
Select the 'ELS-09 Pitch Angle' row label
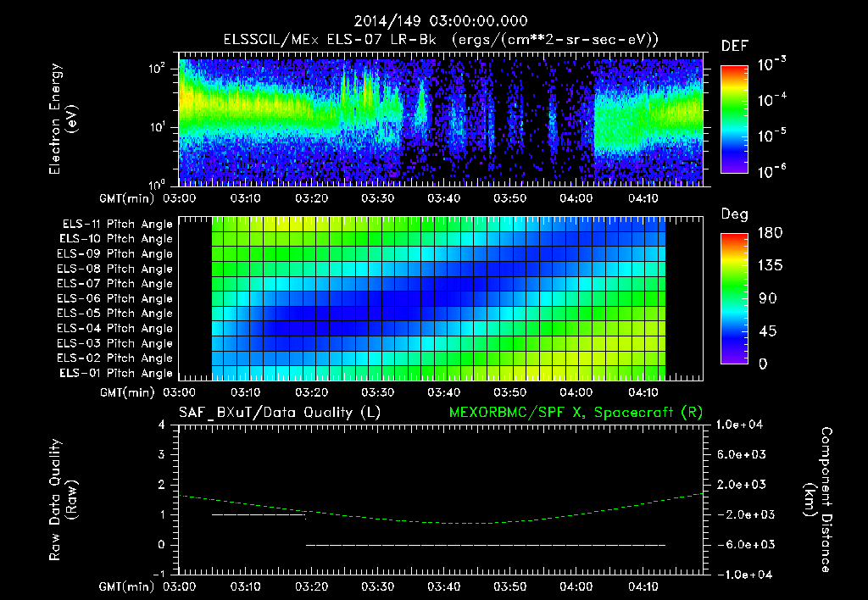(x=114, y=254)
